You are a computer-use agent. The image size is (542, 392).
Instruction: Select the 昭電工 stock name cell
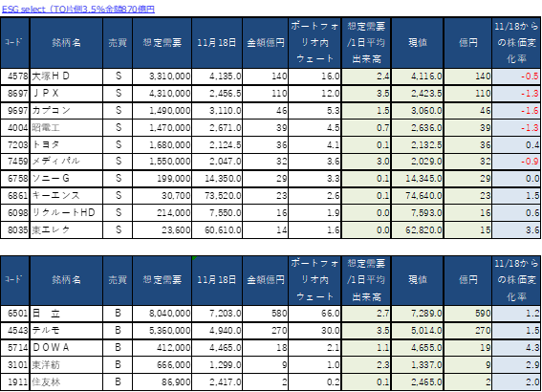coord(66,127)
